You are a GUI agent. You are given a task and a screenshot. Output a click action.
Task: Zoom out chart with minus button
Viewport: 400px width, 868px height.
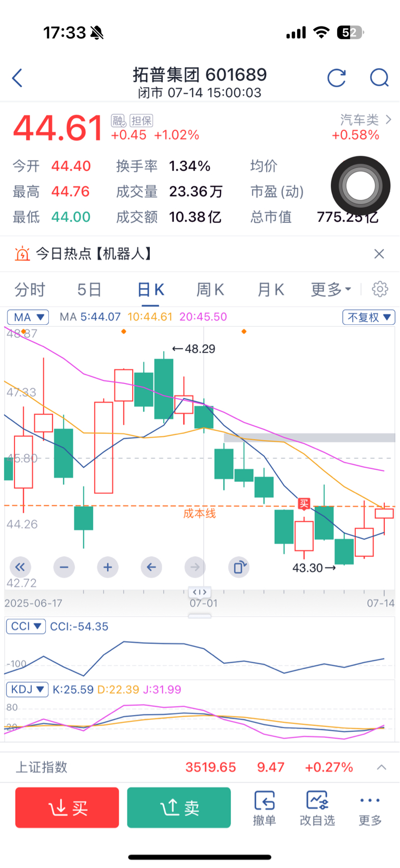pyautogui.click(x=64, y=567)
